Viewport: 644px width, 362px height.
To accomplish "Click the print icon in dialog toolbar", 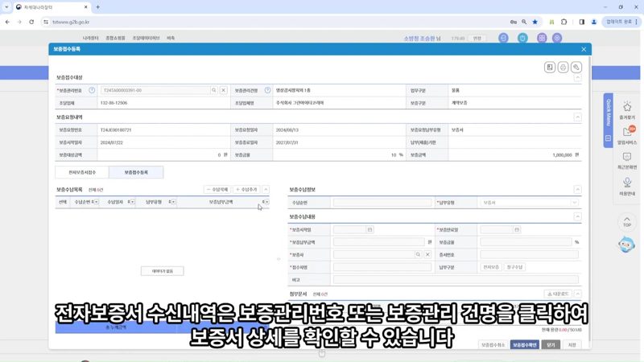I will point(563,68).
